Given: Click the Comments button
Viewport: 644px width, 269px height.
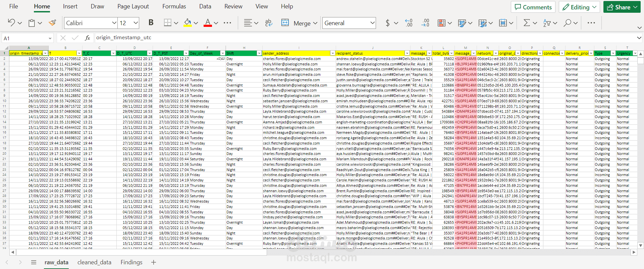Looking at the screenshot, I should (533, 7).
